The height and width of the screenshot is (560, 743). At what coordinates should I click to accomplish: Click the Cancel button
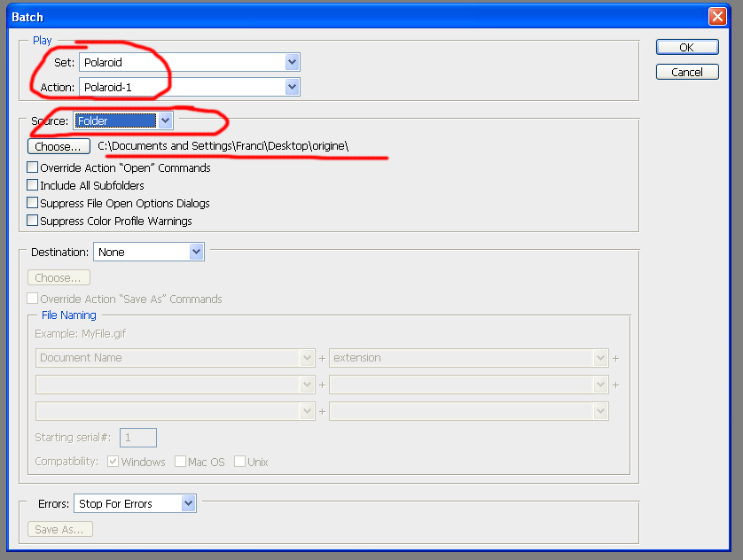686,72
